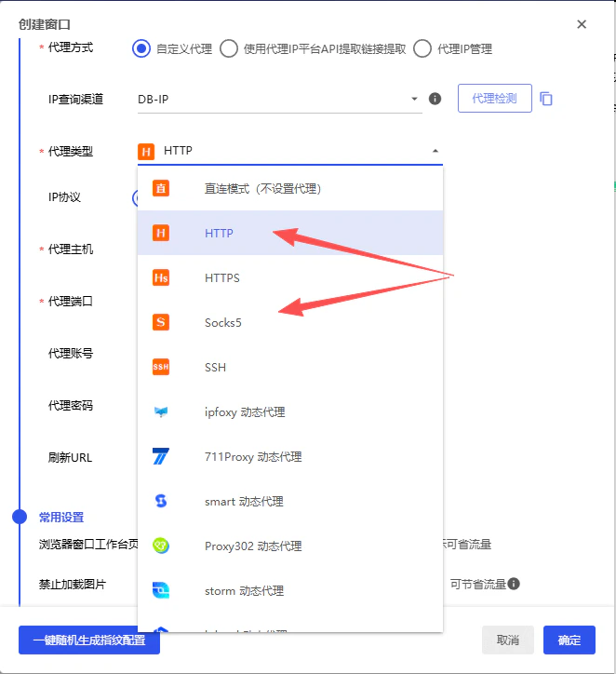
Task: Click the 禁止加载图片 label
Action: pyautogui.click(x=73, y=584)
